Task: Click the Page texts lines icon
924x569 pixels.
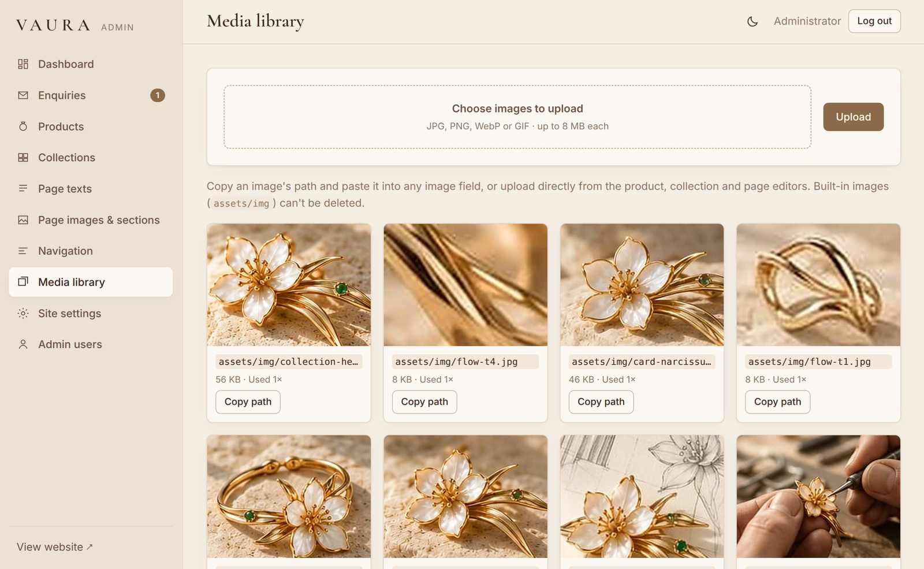Action: [23, 188]
